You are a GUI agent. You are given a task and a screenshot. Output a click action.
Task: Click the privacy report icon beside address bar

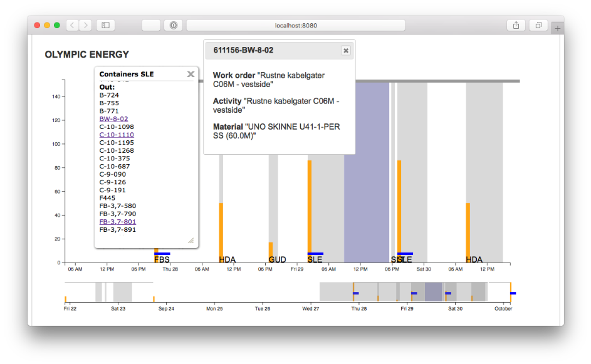[x=173, y=25]
